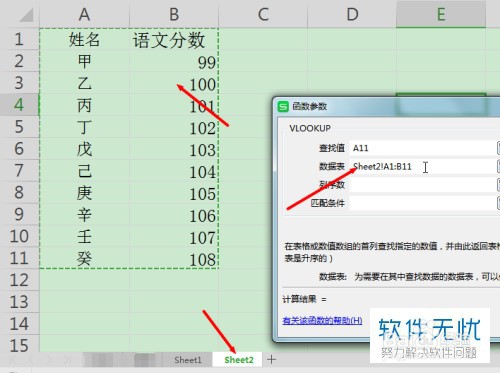Viewport: 500px width, 373px height.
Task: Select row 8 header
Action: (x=19, y=192)
